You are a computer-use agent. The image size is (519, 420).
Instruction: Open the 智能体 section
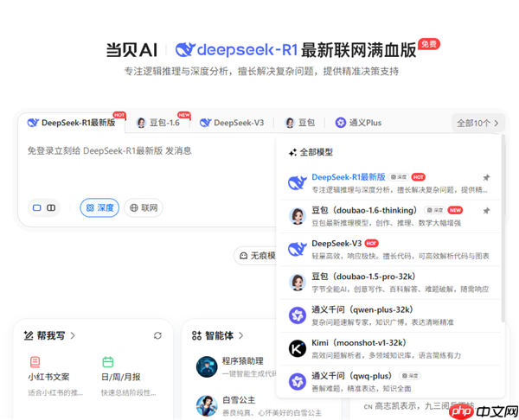[218, 335]
